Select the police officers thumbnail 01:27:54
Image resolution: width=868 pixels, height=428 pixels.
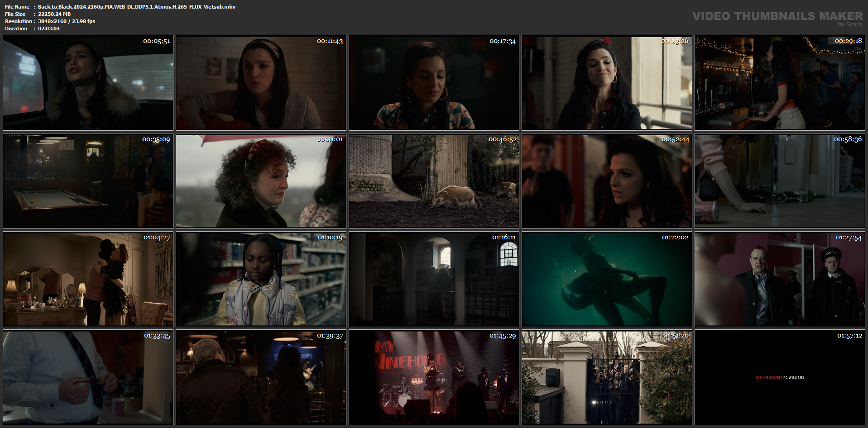point(780,279)
